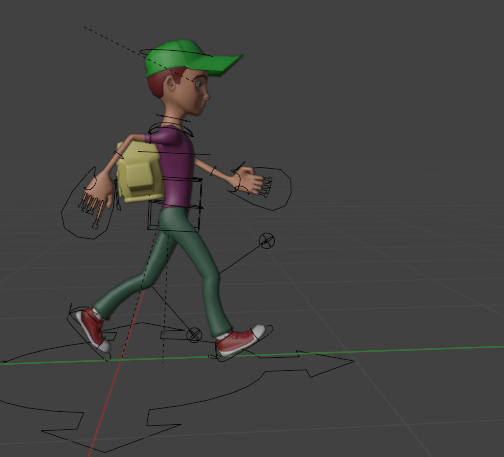This screenshot has height=457, width=504.
Task: Click the front foot's red sneaker
Action: coord(240,340)
